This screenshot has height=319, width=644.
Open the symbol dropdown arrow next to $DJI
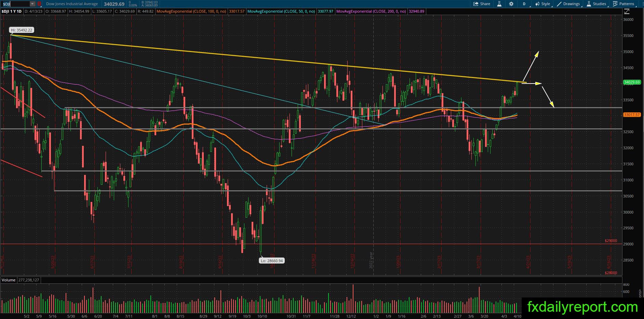32,4
